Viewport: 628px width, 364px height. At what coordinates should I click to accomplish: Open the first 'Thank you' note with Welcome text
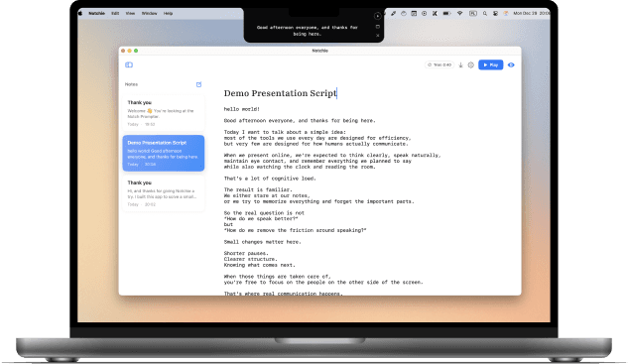click(x=164, y=113)
